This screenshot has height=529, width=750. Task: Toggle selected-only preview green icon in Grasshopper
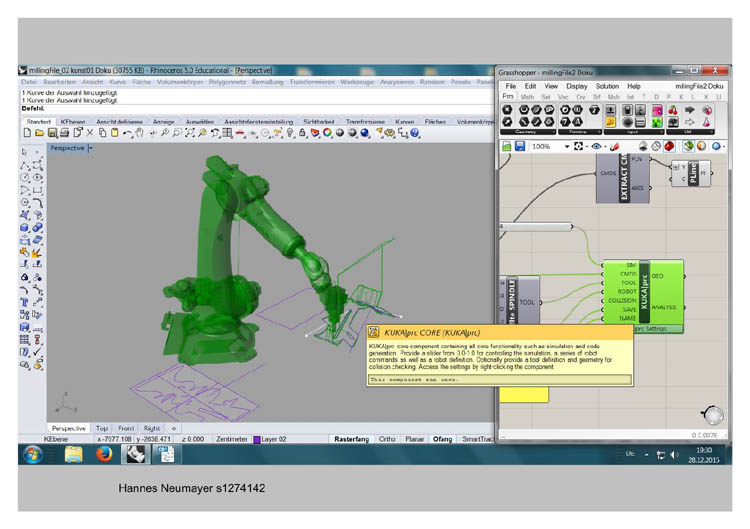coord(688,146)
